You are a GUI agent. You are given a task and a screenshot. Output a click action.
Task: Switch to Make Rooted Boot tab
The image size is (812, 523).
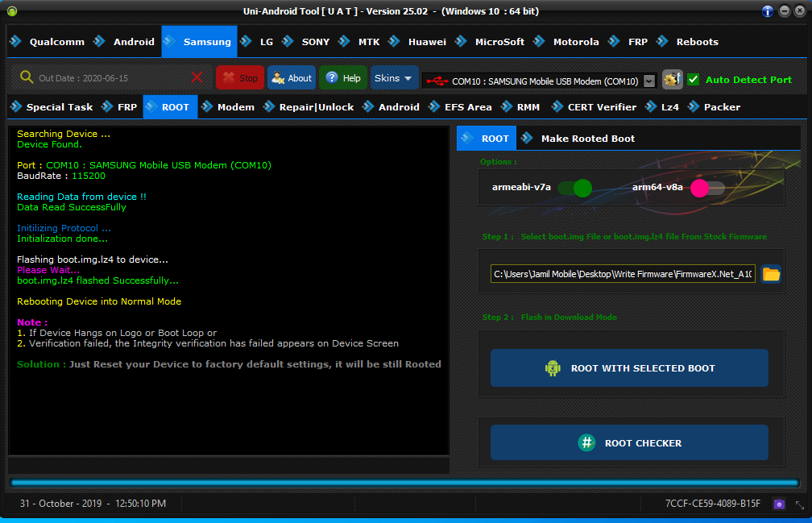point(578,139)
